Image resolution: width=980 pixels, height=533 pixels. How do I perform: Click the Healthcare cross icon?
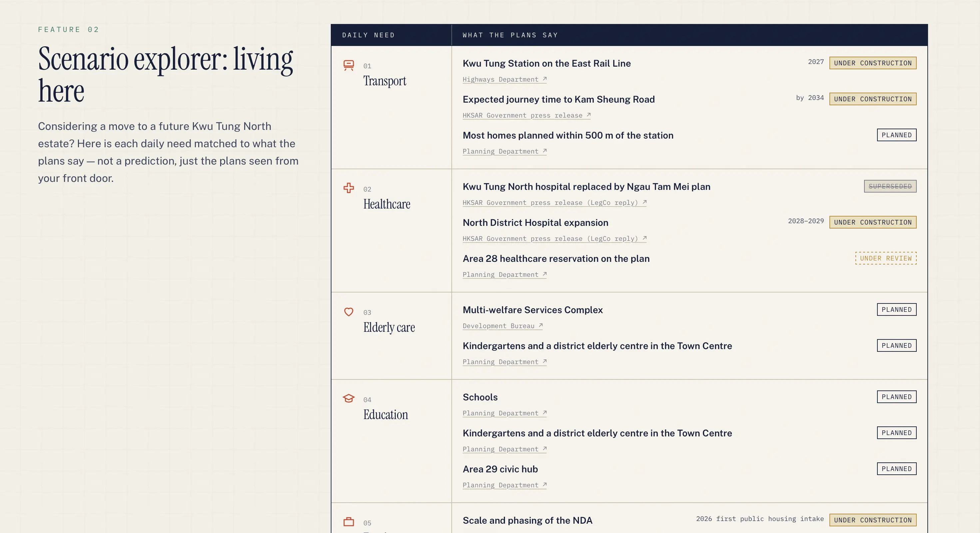click(x=348, y=188)
